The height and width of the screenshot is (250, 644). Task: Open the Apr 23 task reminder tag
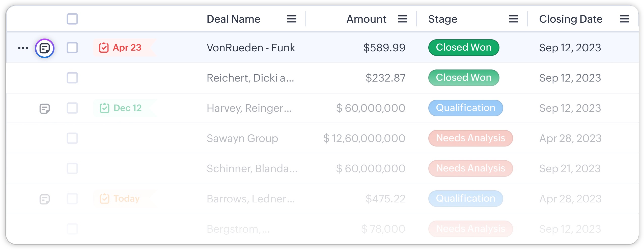[x=121, y=48]
